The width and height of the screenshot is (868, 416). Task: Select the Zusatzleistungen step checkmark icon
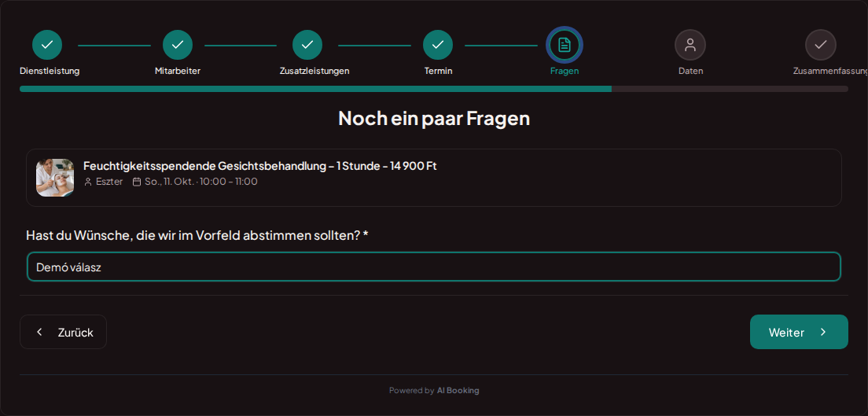[307, 45]
